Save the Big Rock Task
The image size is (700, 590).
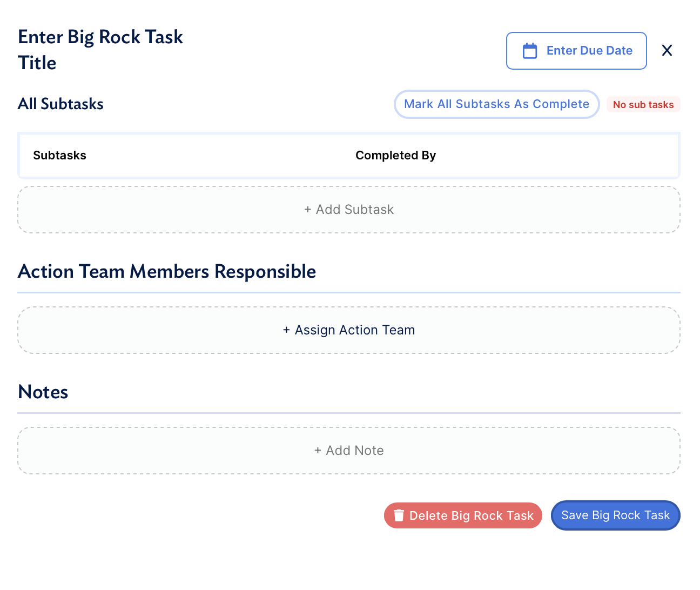pyautogui.click(x=615, y=515)
